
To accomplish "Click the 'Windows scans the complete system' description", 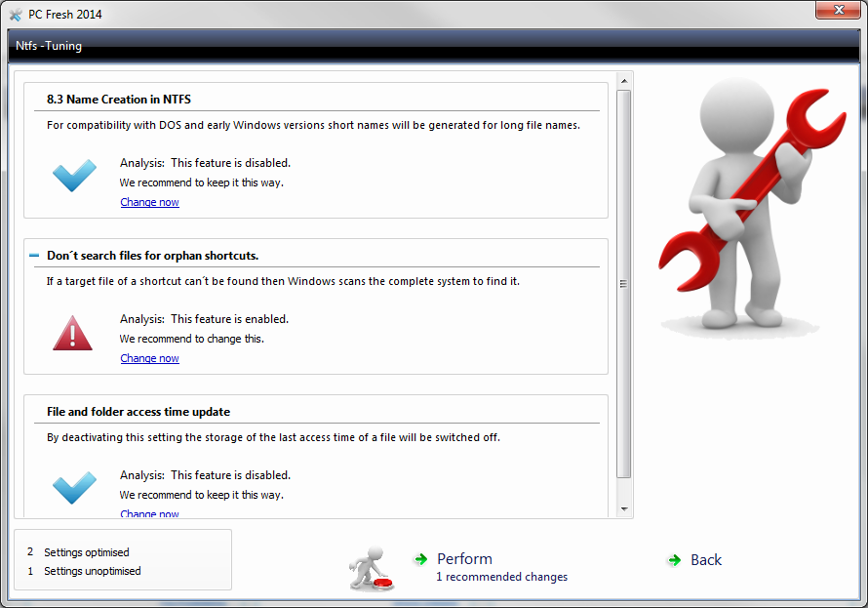I will (283, 281).
